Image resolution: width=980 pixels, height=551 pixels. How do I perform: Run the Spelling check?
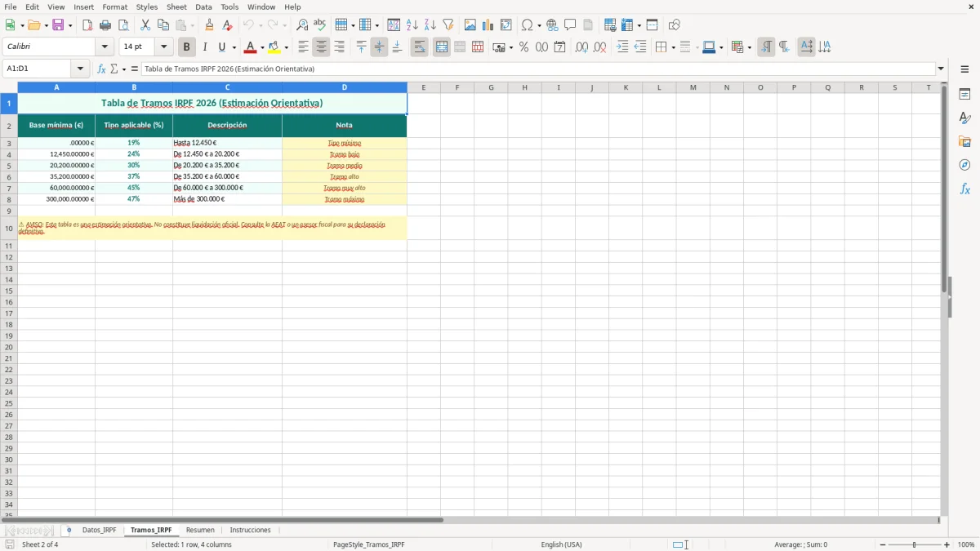point(320,25)
